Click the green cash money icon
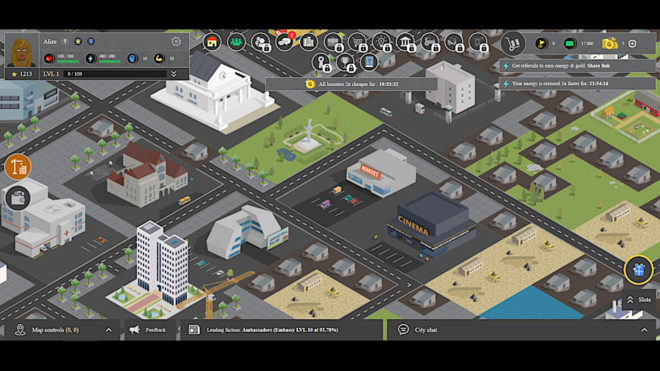The image size is (660, 371). point(570,43)
